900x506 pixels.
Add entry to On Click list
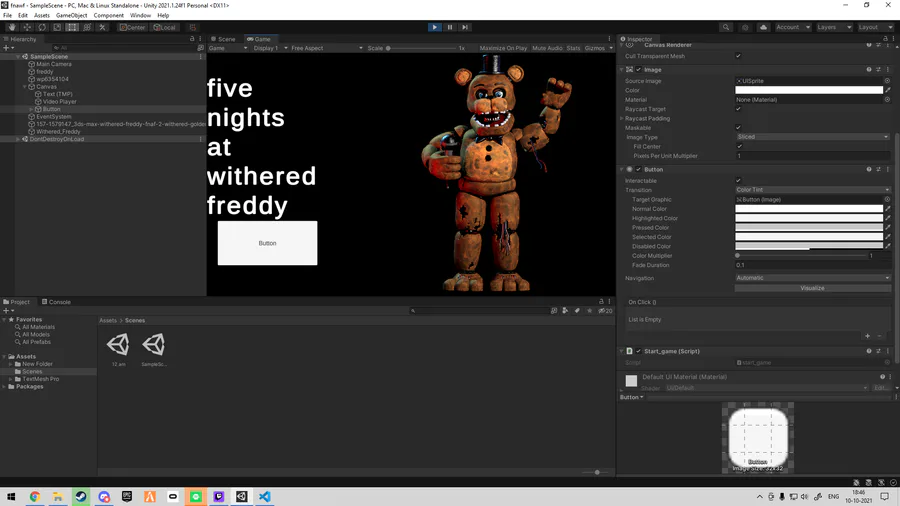point(867,336)
